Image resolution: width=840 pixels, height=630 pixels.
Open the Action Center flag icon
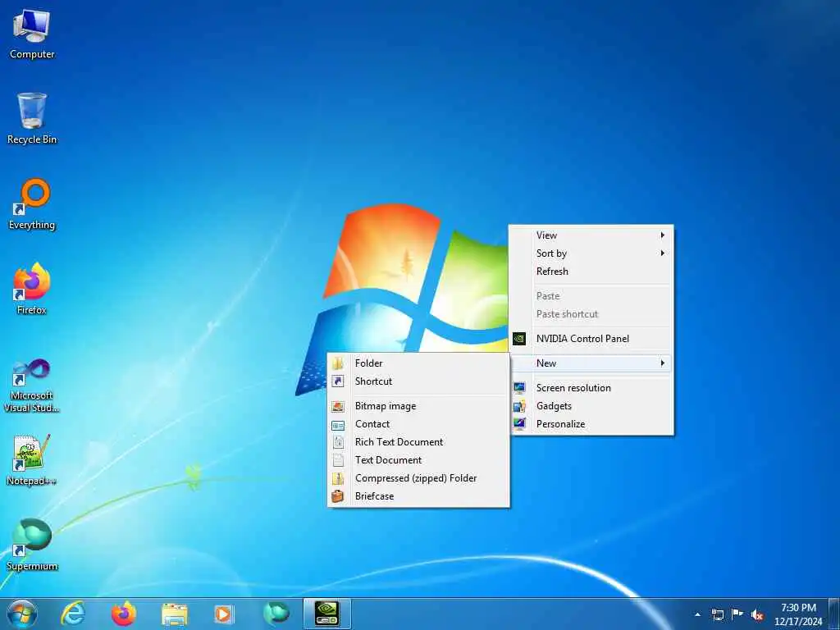[737, 614]
